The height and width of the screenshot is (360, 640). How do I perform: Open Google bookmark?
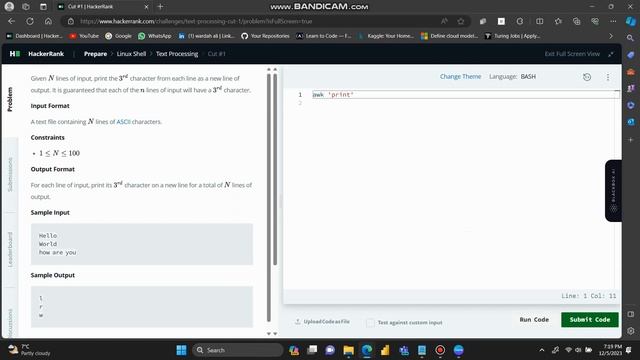point(118,36)
